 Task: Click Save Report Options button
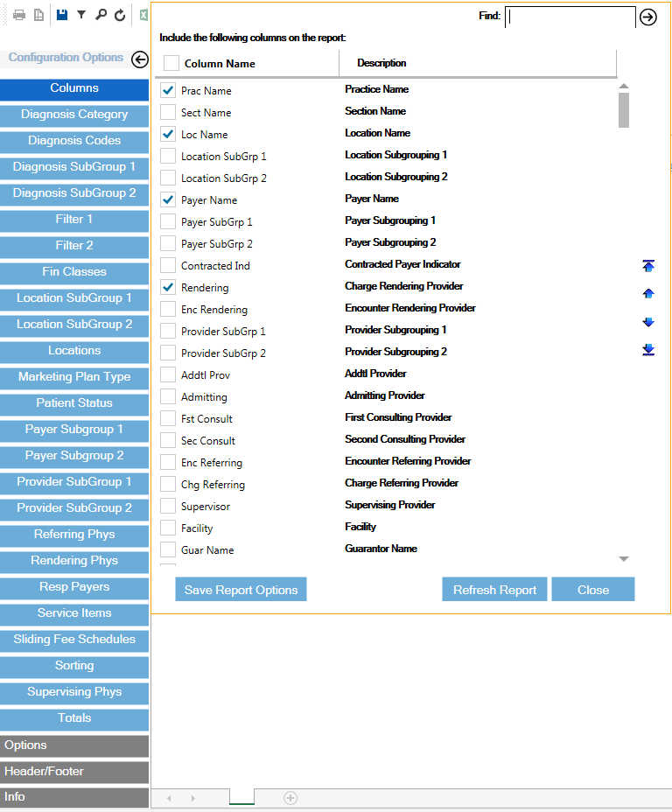click(x=241, y=590)
